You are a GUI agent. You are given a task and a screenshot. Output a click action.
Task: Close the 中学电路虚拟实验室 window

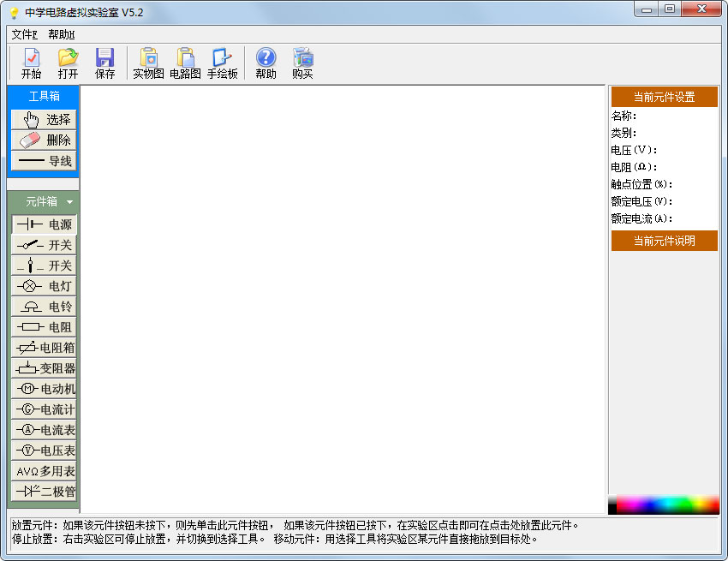click(x=701, y=9)
